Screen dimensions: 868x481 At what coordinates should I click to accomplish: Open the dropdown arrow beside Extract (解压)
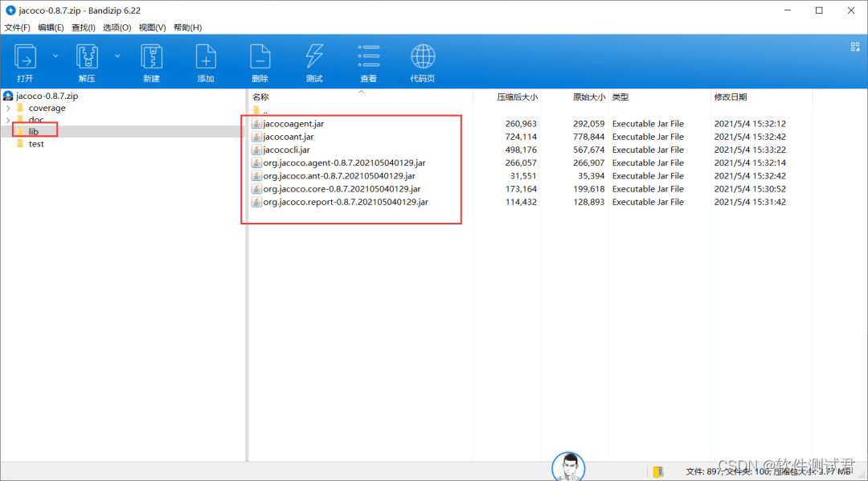pyautogui.click(x=117, y=56)
